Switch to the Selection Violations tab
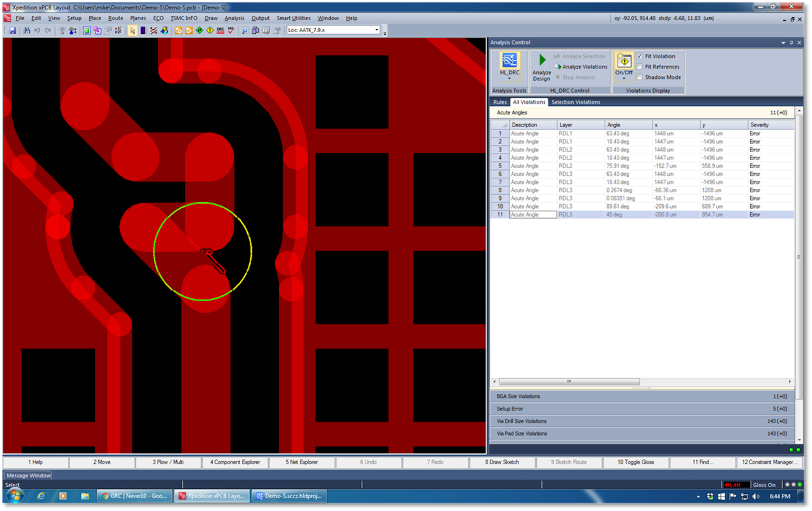The image size is (812, 511). tap(576, 102)
